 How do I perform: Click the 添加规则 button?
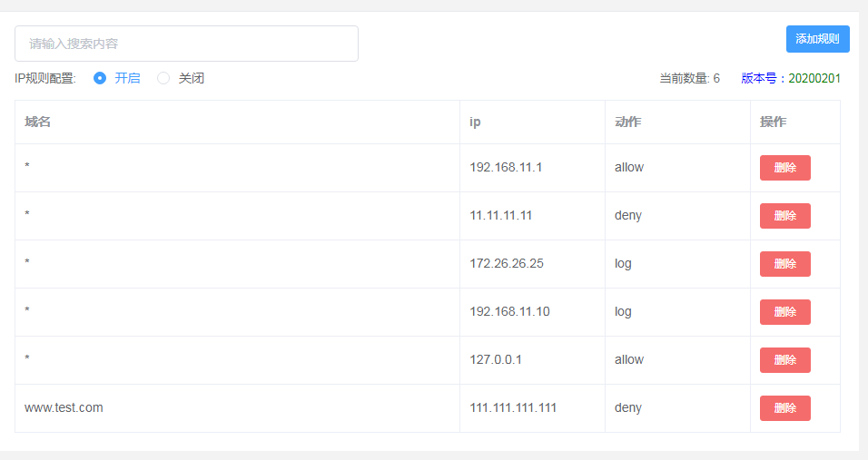[x=818, y=39]
